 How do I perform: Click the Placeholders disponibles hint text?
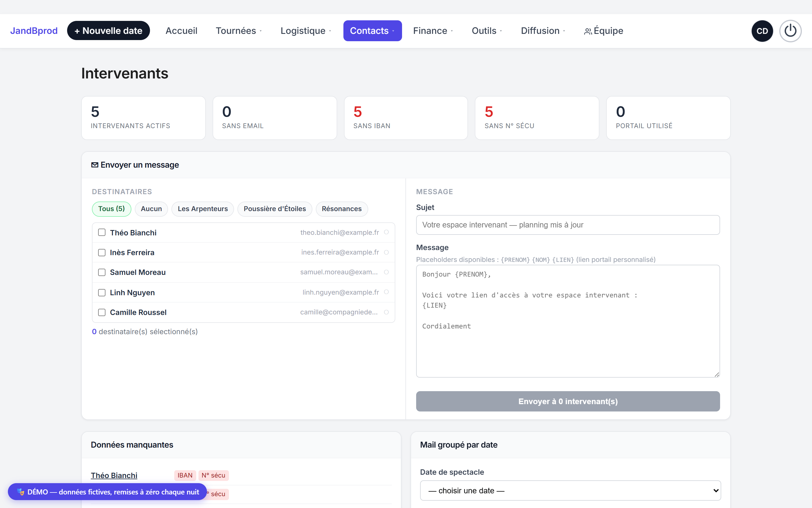click(x=535, y=259)
